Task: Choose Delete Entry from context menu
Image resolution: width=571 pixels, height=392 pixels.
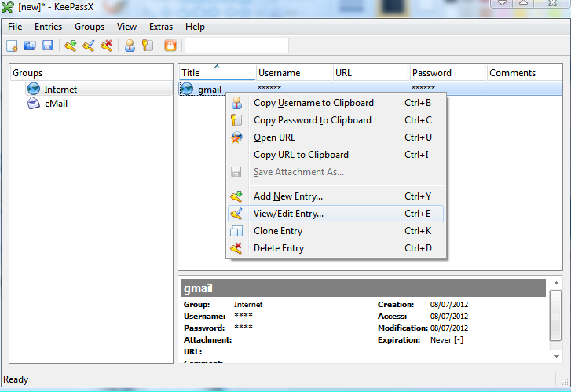Action: (x=335, y=248)
